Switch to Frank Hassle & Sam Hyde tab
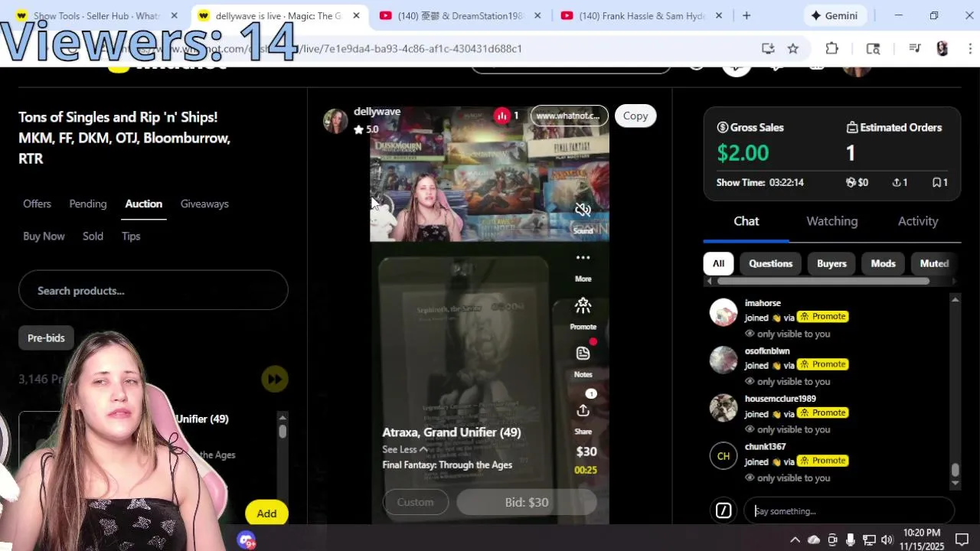 (642, 15)
